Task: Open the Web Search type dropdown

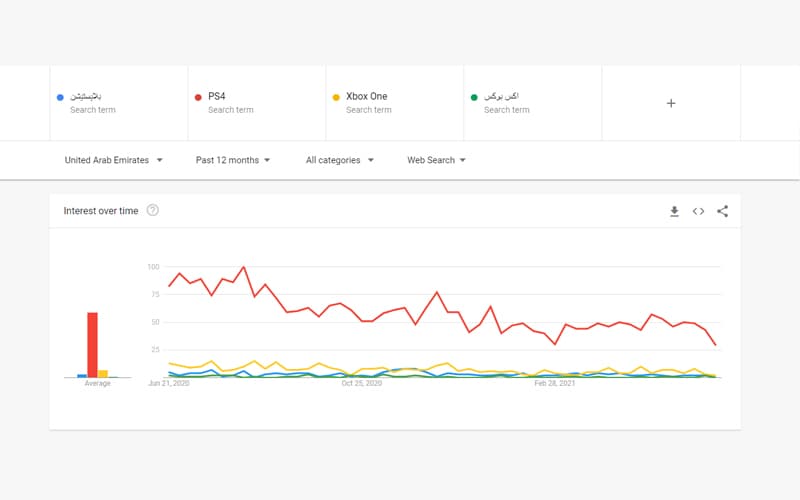Action: point(436,160)
